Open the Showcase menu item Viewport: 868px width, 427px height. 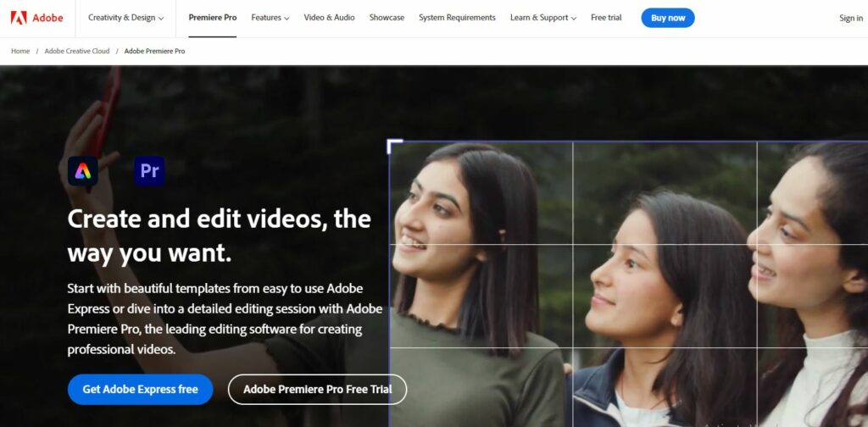pyautogui.click(x=387, y=18)
